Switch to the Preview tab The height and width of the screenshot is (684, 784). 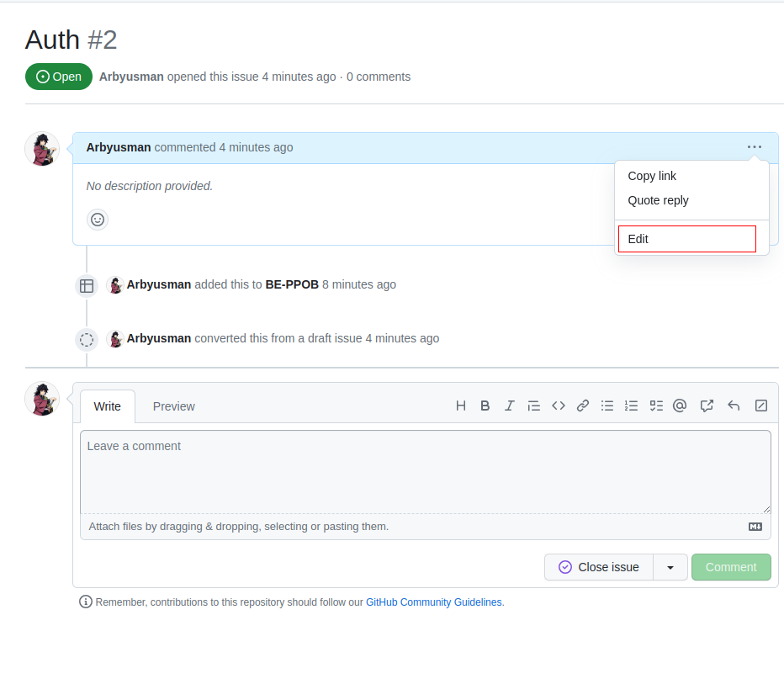click(173, 406)
